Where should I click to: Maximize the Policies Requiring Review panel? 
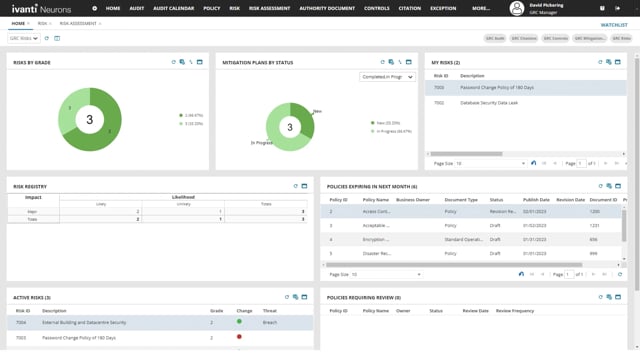point(618,297)
